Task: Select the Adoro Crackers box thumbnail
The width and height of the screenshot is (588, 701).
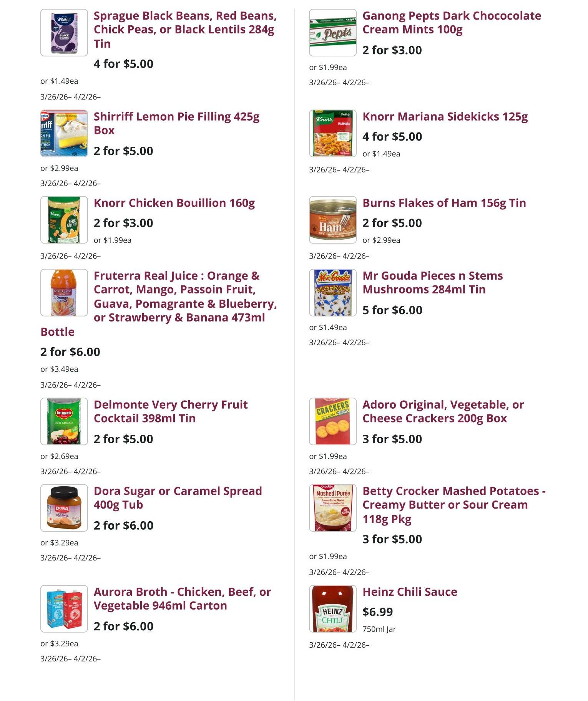Action: pos(333,422)
